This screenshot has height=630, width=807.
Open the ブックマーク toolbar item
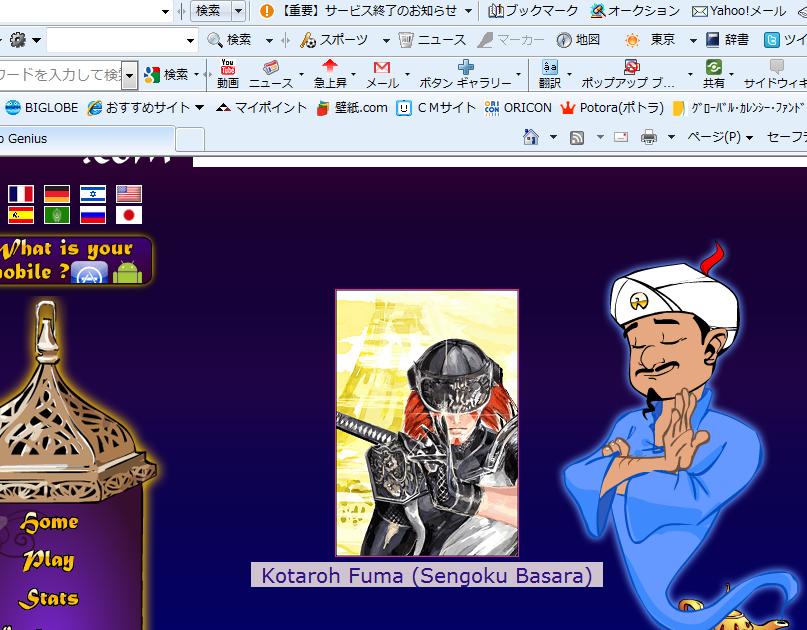533,11
